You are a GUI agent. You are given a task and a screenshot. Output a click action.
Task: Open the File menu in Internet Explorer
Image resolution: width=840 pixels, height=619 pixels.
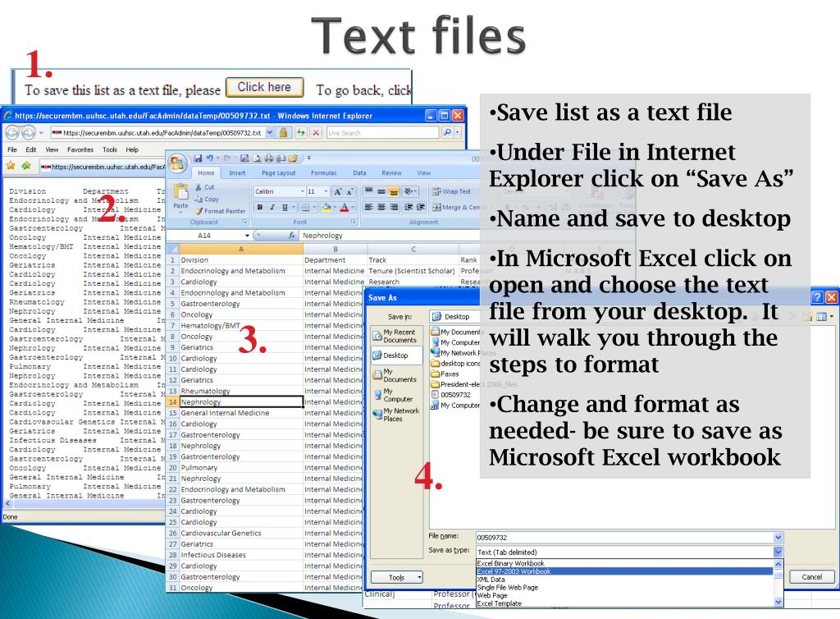(12, 149)
